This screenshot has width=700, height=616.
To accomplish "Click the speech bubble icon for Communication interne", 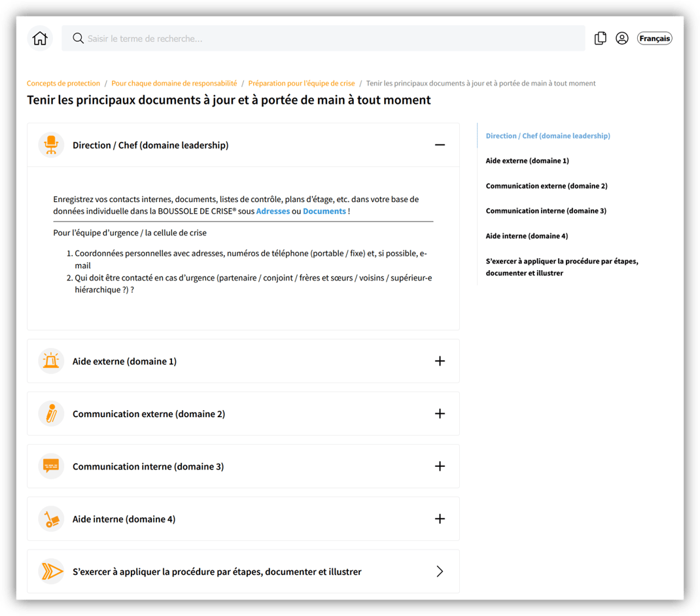I will [x=51, y=466].
